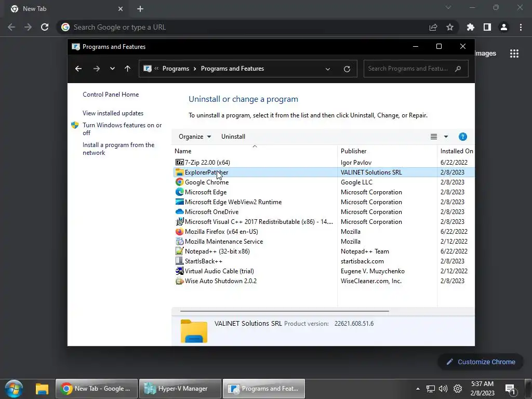Image resolution: width=532 pixels, height=399 pixels.
Task: Sort the list by Installed On header
Action: pyautogui.click(x=456, y=151)
